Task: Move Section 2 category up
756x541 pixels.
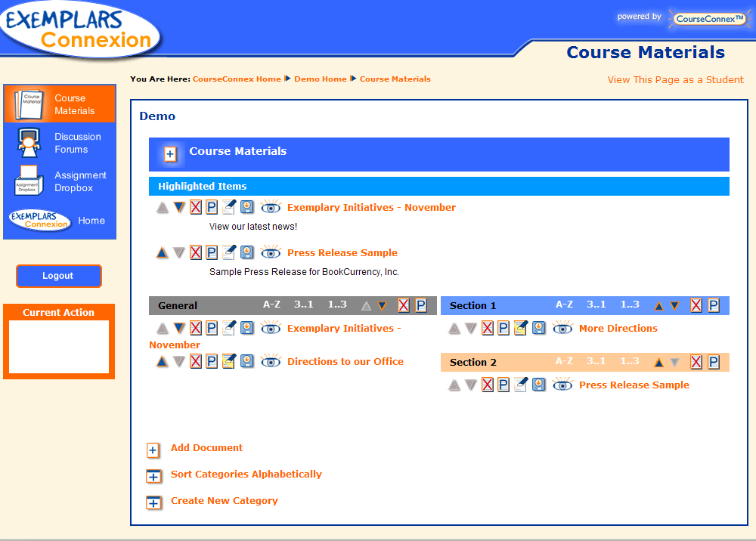Action: point(658,363)
